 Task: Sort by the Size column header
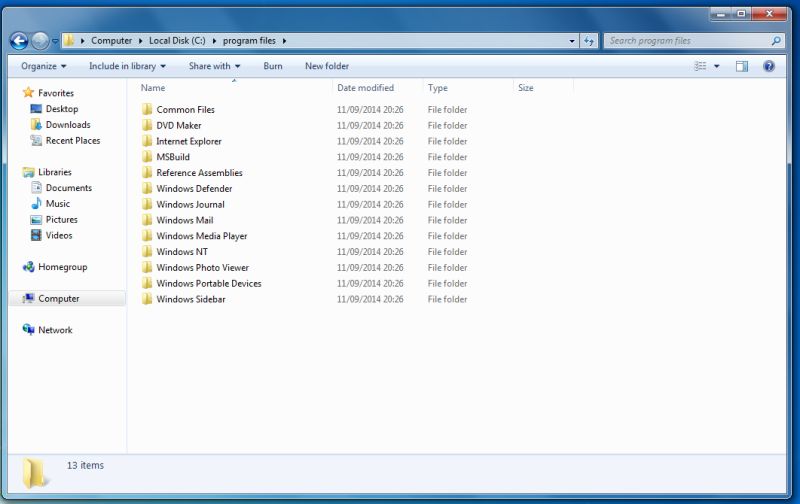tap(526, 88)
